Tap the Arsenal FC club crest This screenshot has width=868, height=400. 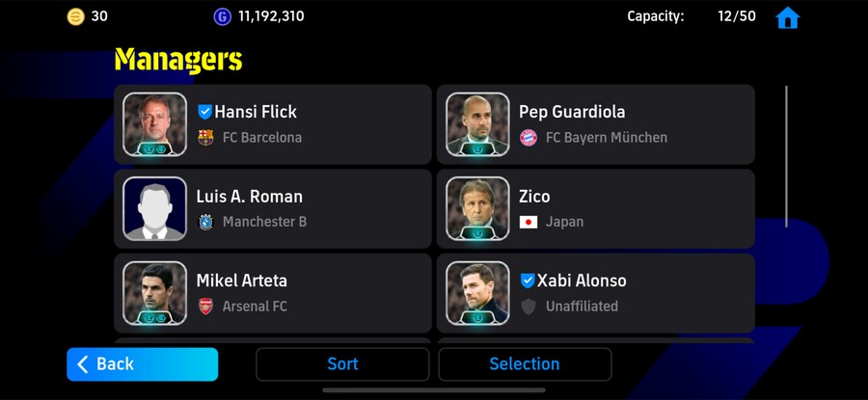pyautogui.click(x=205, y=307)
